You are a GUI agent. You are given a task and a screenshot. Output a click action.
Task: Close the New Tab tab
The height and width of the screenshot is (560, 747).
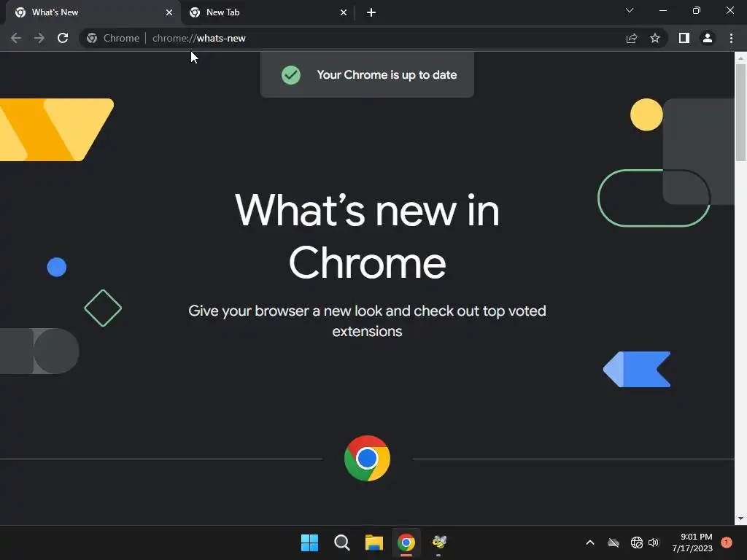[x=344, y=12]
